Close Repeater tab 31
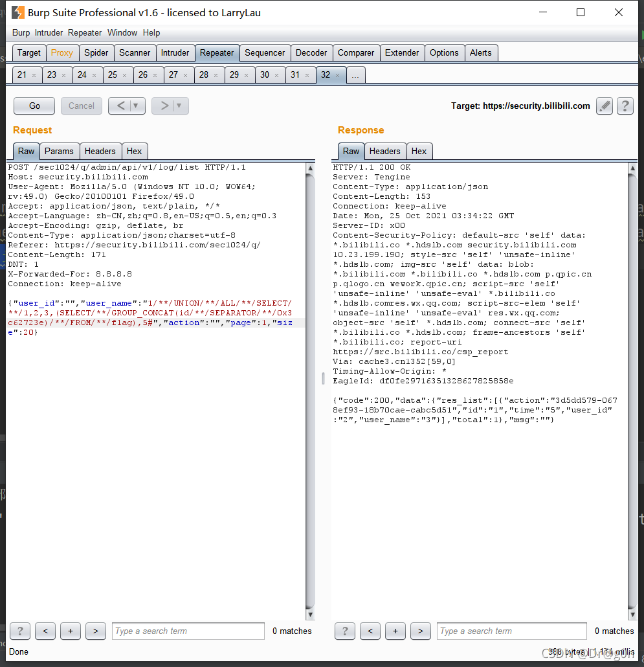 [x=307, y=75]
